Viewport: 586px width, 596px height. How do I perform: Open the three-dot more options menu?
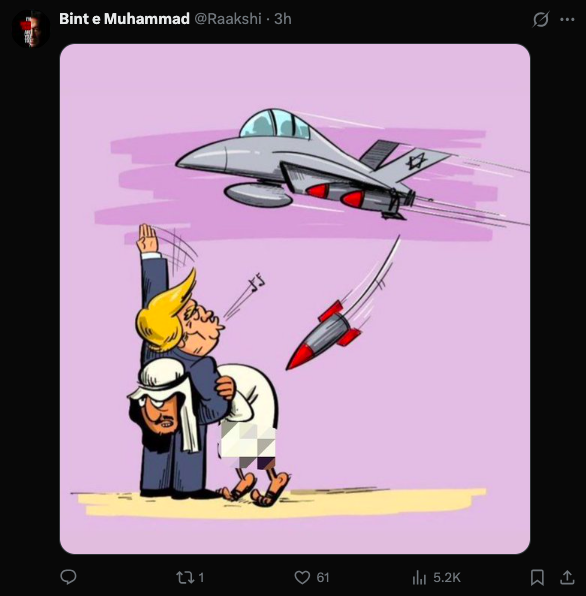pos(567,19)
